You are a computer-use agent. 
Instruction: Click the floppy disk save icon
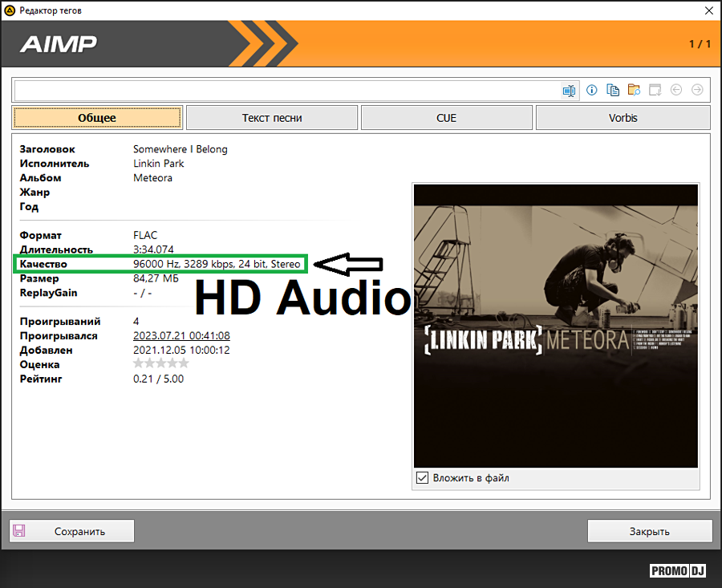(x=19, y=531)
